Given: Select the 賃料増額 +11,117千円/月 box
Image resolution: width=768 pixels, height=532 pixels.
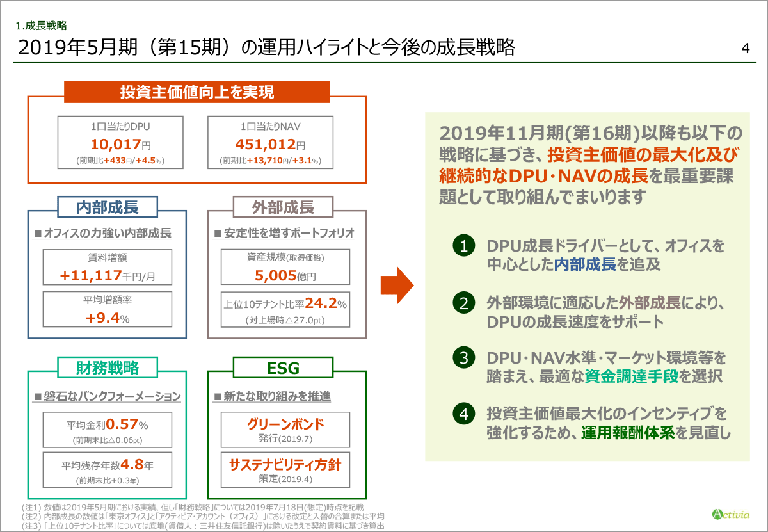Looking at the screenshot, I should pyautogui.click(x=108, y=267).
